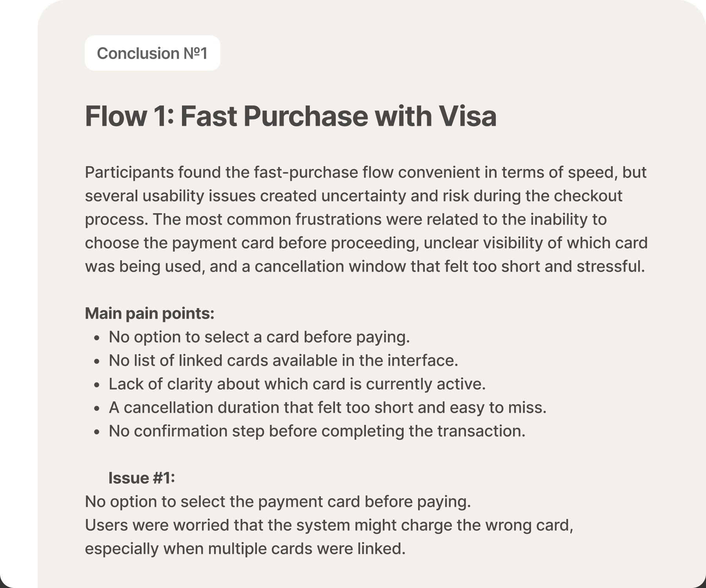Click bullet about lack of clarity on active card
The height and width of the screenshot is (588, 706).
(297, 384)
